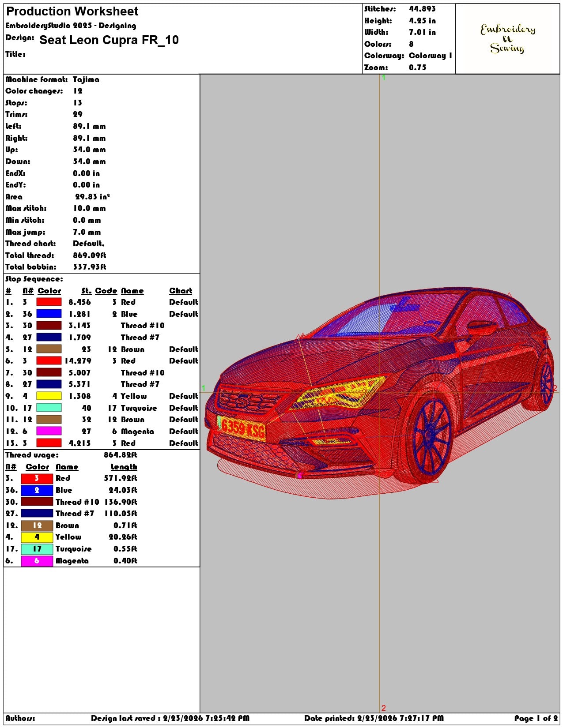Click the Magenta thread usage swatch labeled 6

tap(37, 561)
